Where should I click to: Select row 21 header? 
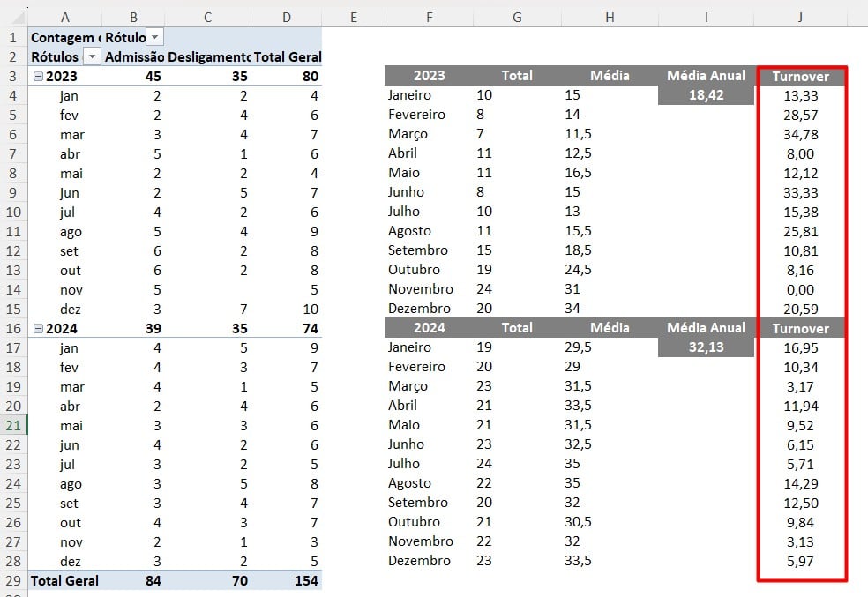point(13,425)
